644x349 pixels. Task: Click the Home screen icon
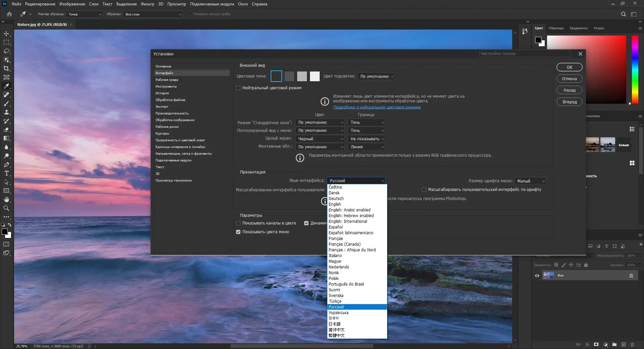click(x=9, y=14)
